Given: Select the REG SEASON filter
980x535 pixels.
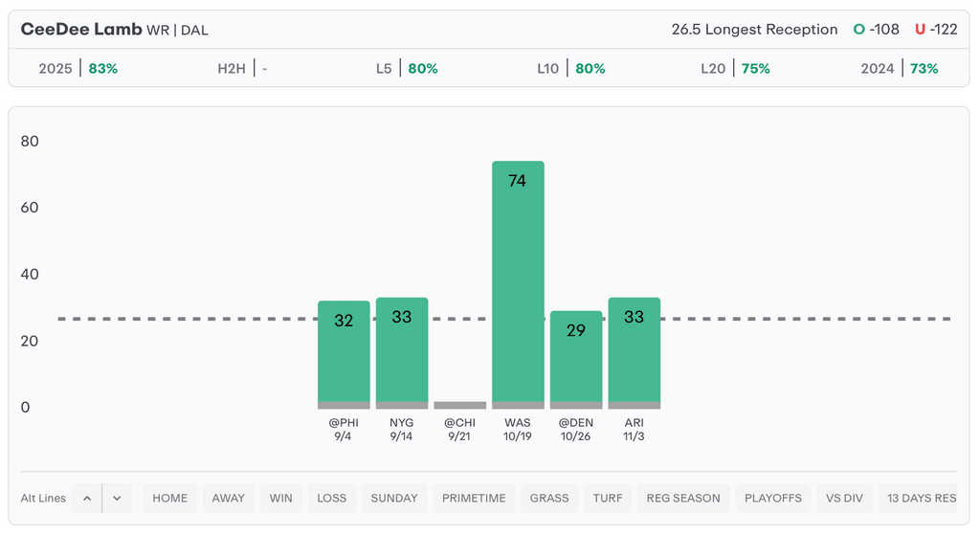Looking at the screenshot, I should [x=683, y=498].
